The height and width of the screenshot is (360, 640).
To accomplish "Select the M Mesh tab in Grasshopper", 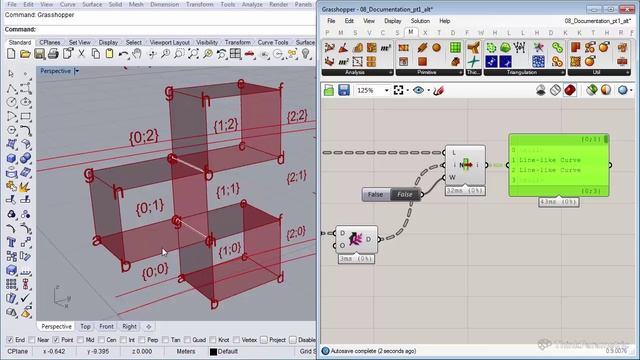I will 411,32.
